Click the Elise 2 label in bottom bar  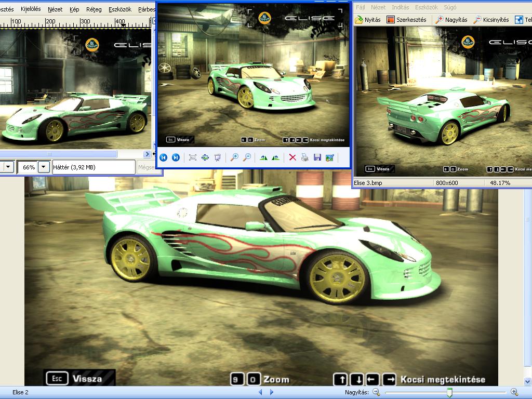coord(20,392)
